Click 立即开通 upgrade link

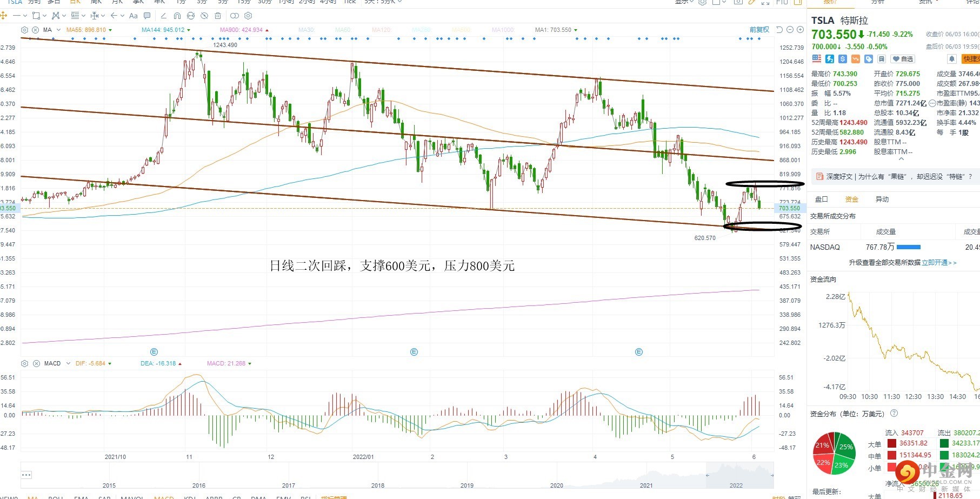939,262
